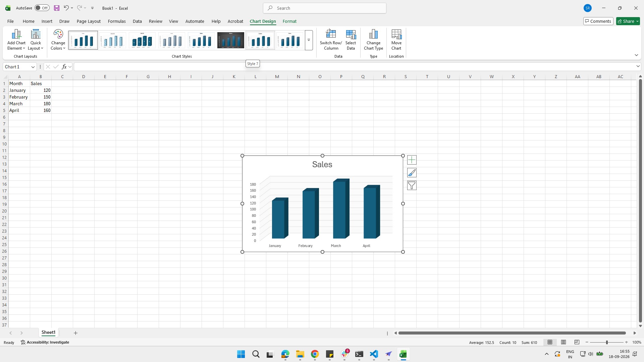The width and height of the screenshot is (644, 362).
Task: Open Add Chart Element menu
Action: 16,40
